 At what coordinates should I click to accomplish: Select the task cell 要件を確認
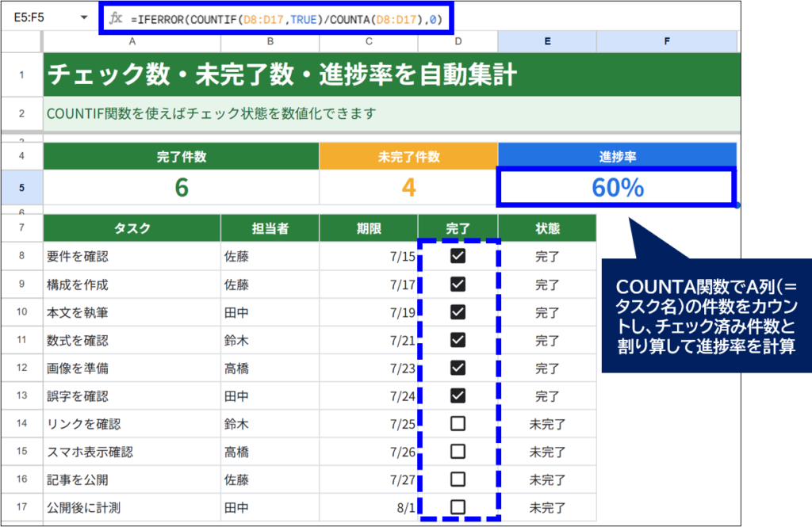132,256
